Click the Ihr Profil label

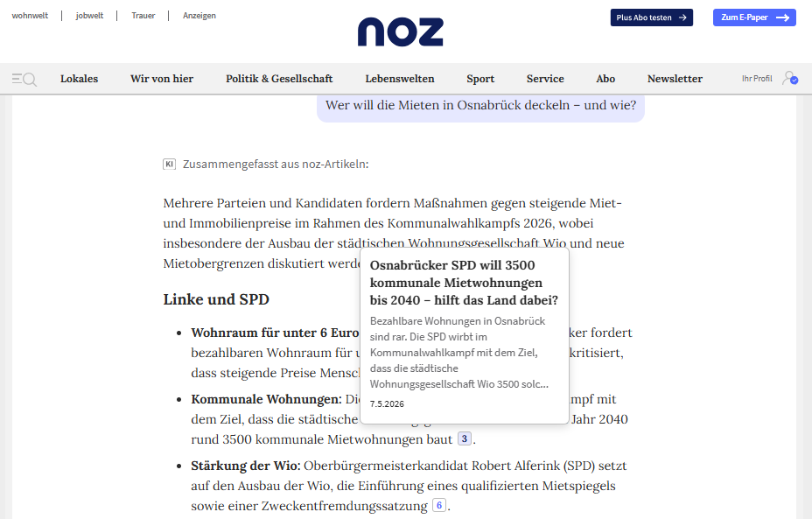click(x=757, y=79)
